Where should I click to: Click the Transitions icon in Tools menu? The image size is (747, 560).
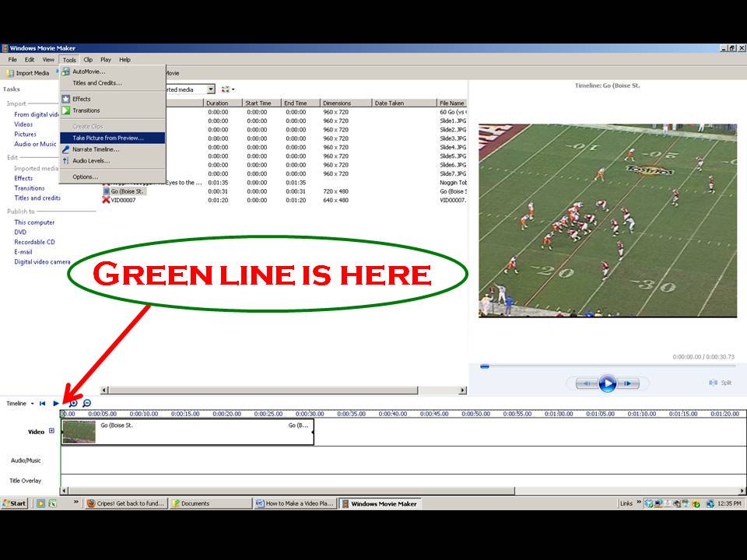pos(65,110)
